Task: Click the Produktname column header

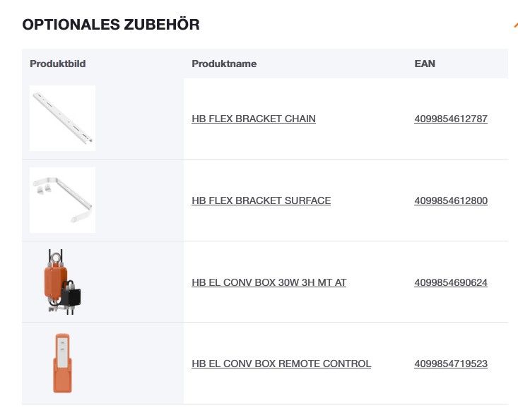Action: (224, 64)
